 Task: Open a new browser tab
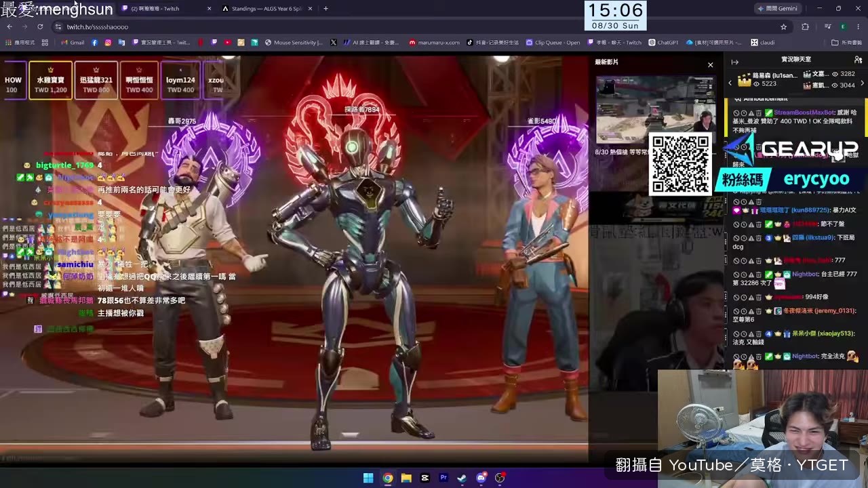pyautogui.click(x=325, y=8)
